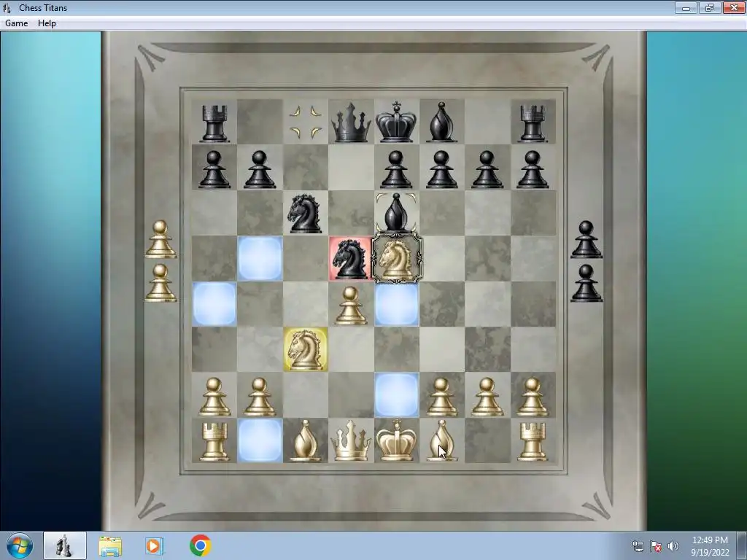
Task: Click the marked empty c8 square
Action: pos(305,122)
